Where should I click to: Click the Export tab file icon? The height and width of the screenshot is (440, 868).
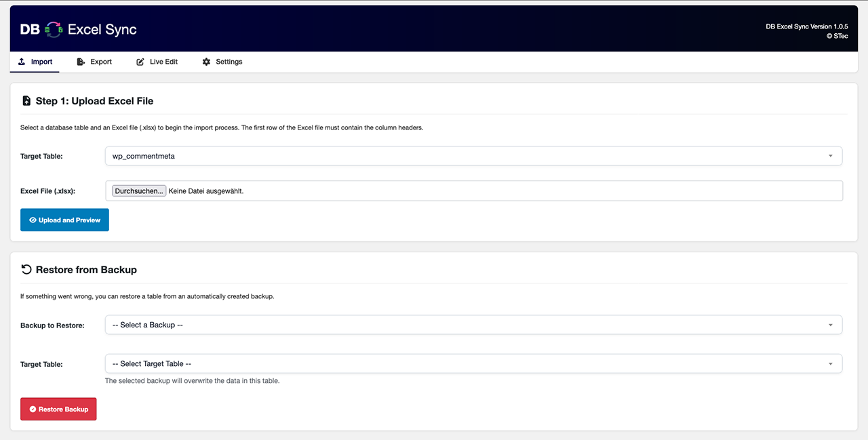pos(81,62)
